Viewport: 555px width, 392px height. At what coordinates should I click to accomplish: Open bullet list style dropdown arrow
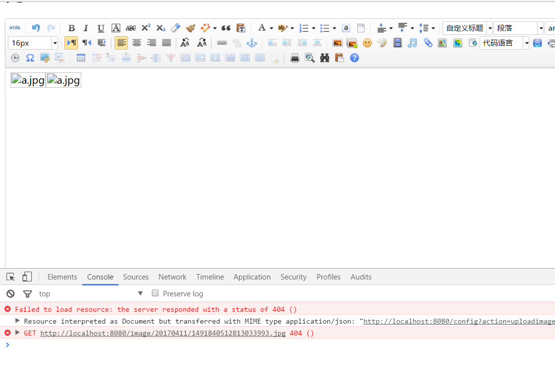[334, 28]
